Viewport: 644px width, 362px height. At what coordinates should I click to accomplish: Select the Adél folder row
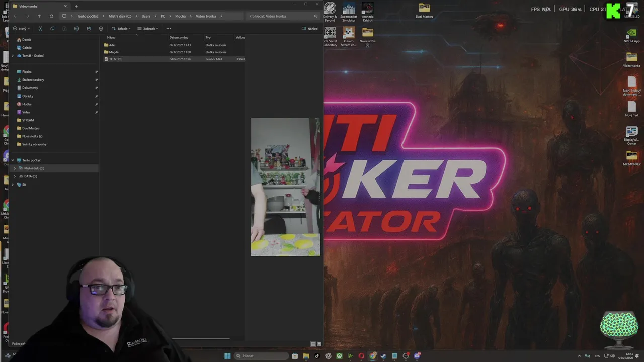coord(174,45)
